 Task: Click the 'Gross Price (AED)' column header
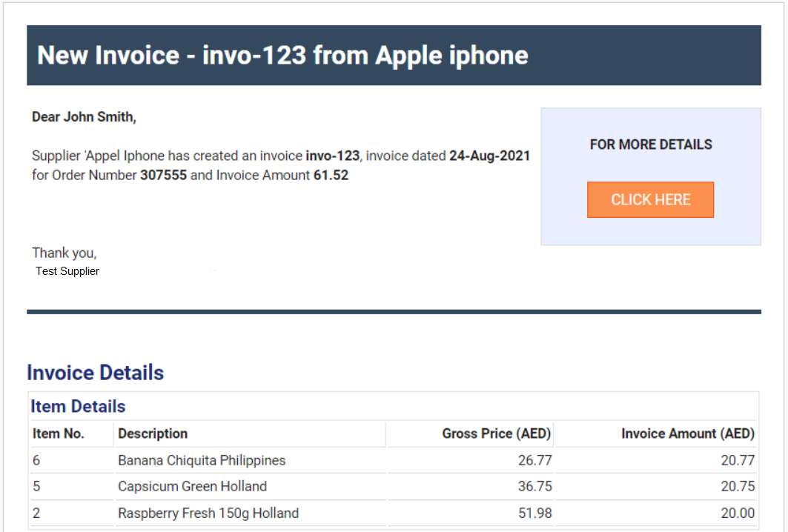pos(497,433)
